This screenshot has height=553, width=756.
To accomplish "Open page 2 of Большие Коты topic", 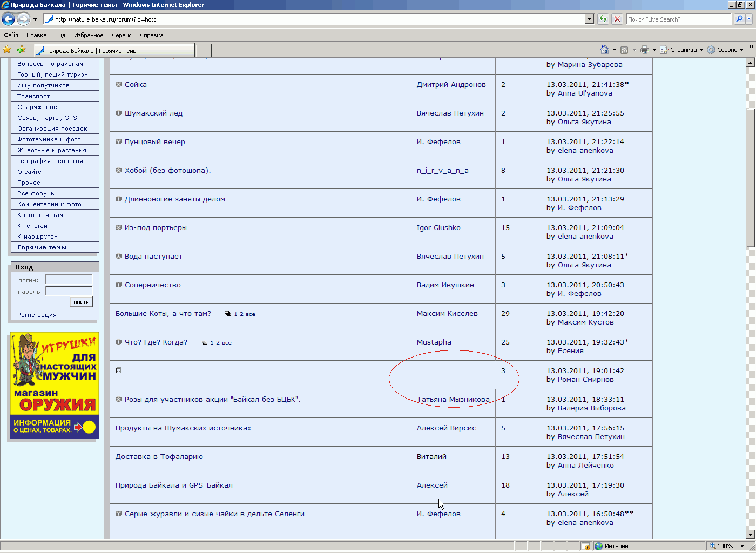I will (241, 314).
